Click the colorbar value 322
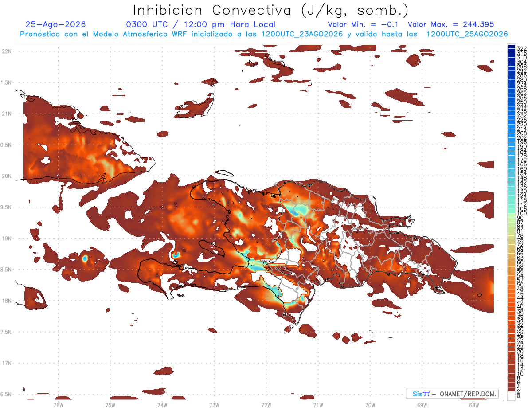The height and width of the screenshot is (411, 532). coord(522,48)
